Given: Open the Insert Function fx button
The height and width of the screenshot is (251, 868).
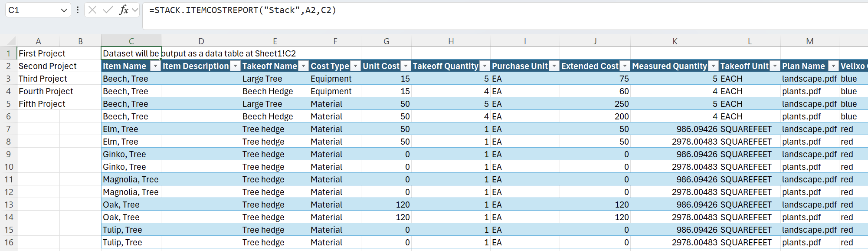Looking at the screenshot, I should pos(124,10).
